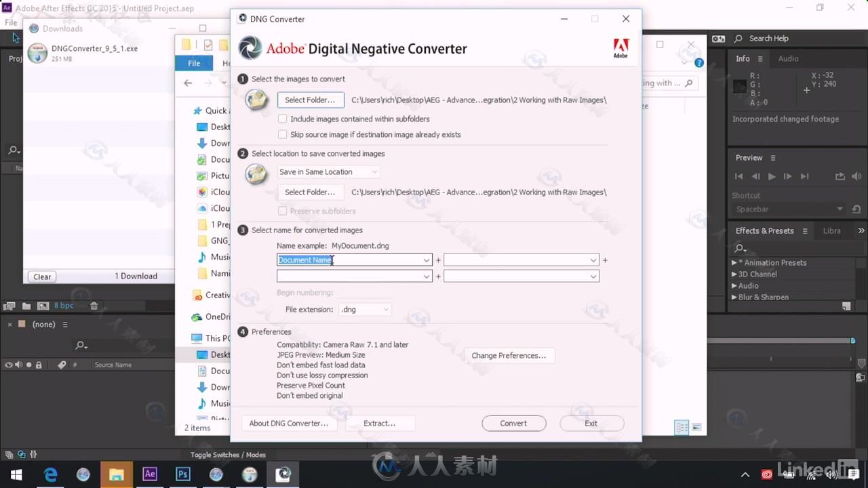Step back one frame in Preview panel
This screenshot has width=868, height=488.
click(x=755, y=176)
